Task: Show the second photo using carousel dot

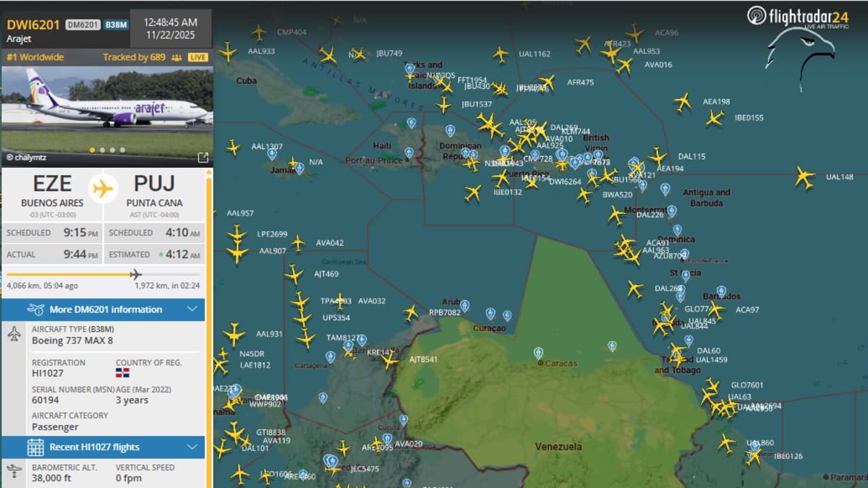Action: click(102, 150)
